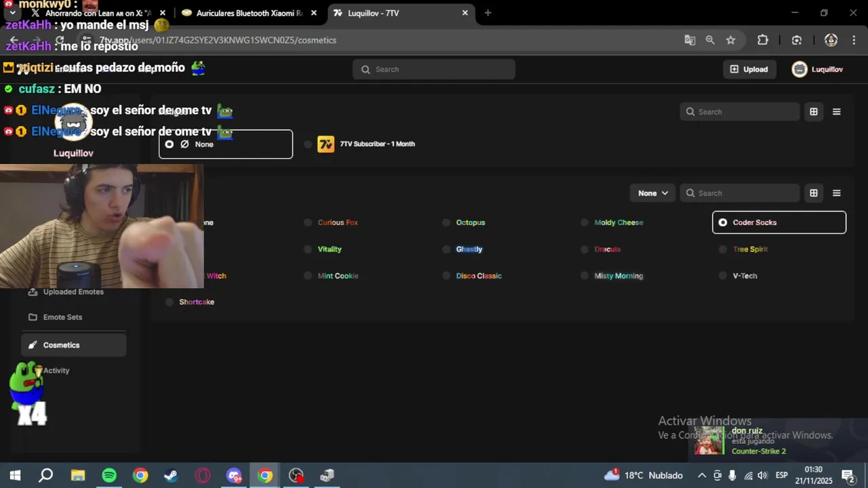Open OBS Studio from taskbar

(x=296, y=476)
